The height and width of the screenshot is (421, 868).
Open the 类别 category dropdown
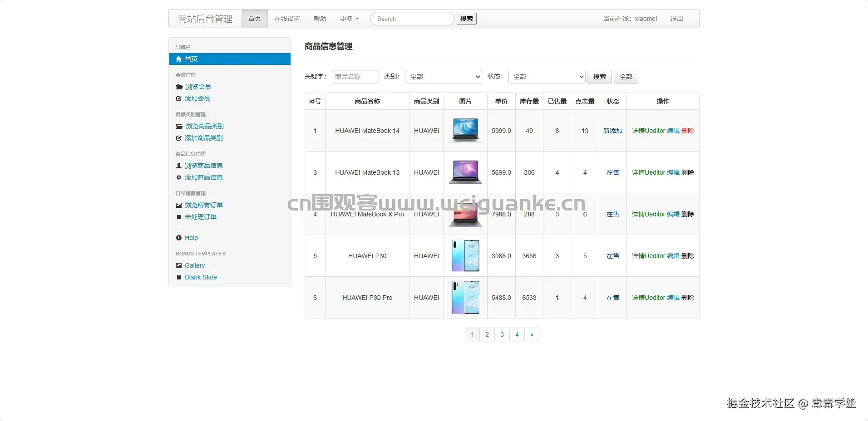click(444, 77)
